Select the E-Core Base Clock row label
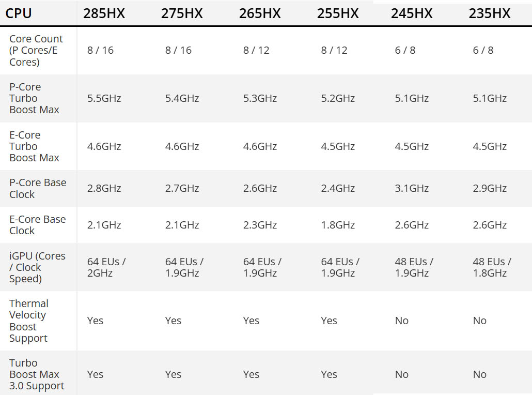The height and width of the screenshot is (395, 532). [x=38, y=225]
